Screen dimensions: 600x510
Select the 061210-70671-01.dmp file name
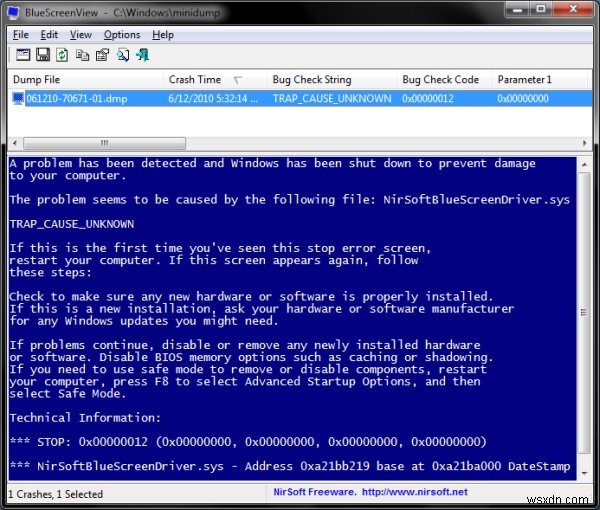point(77,99)
